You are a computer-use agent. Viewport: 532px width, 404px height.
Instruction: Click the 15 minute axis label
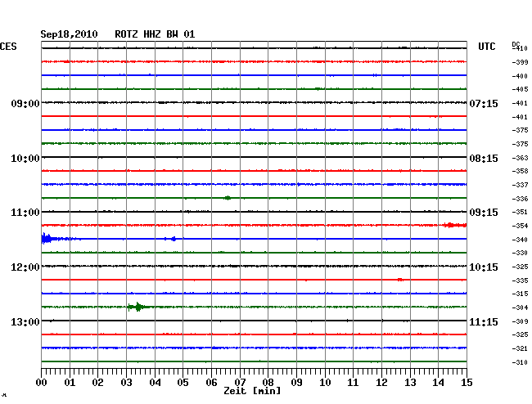pyautogui.click(x=467, y=383)
